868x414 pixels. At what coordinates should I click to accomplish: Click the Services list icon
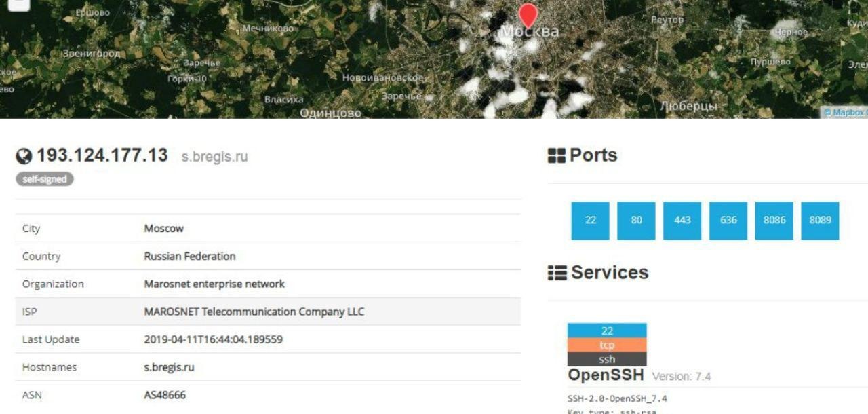pyautogui.click(x=557, y=273)
